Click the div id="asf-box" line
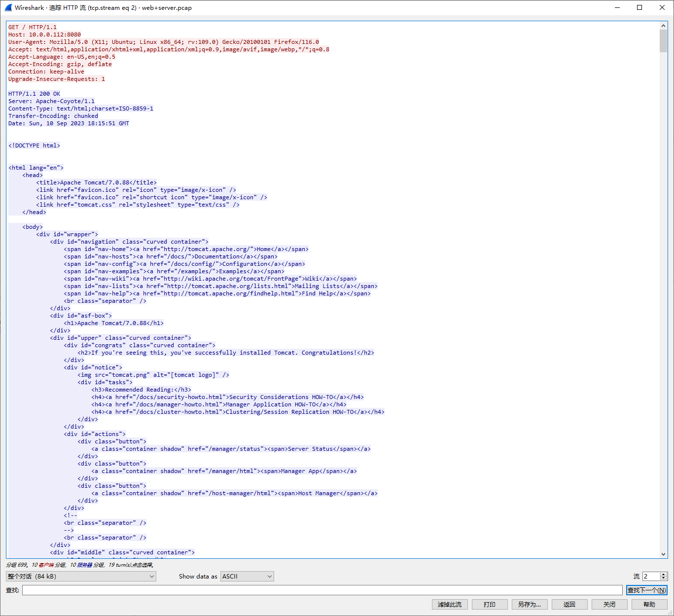674x616 pixels. coord(81,316)
